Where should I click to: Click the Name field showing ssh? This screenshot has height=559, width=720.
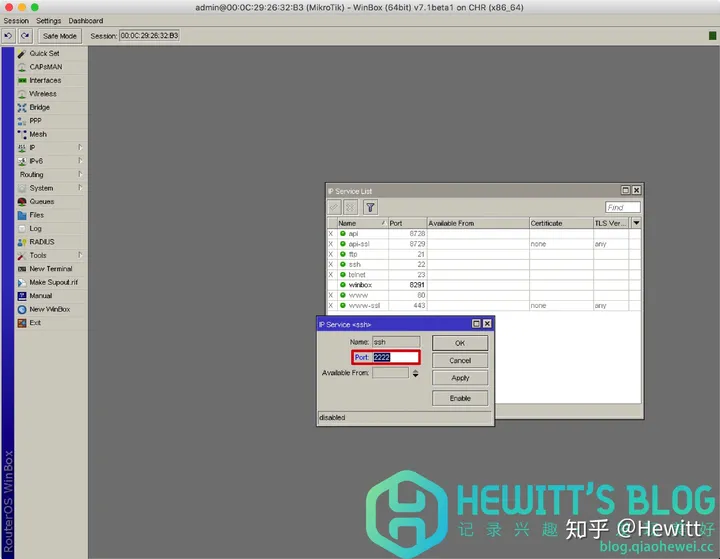point(396,342)
